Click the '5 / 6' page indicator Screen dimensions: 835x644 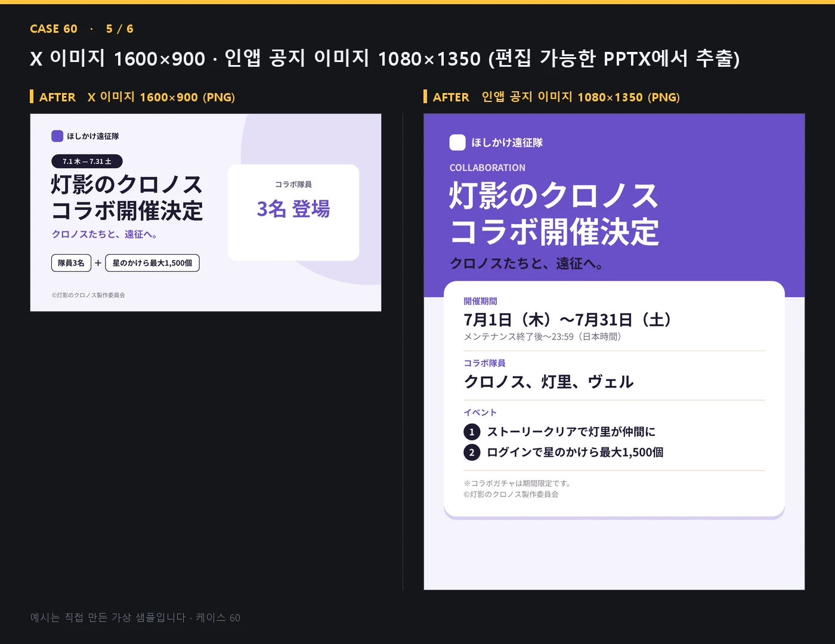(120, 29)
